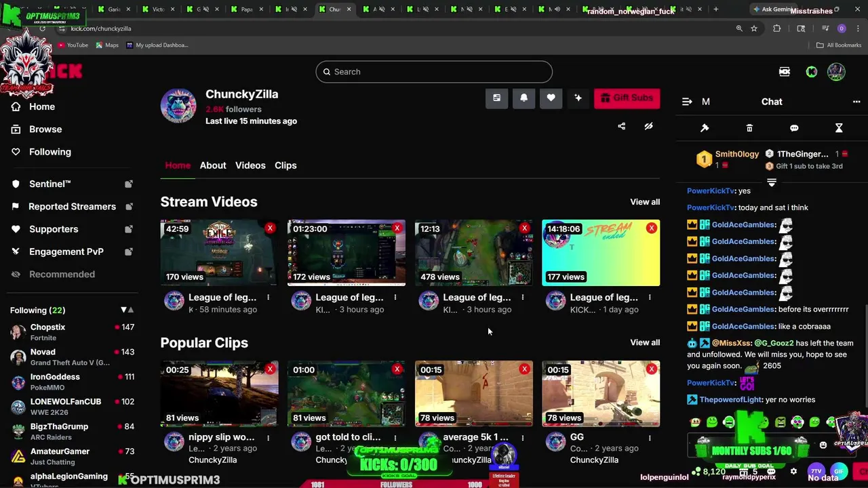Play the 42:59 stream video thumbnail

point(219,253)
